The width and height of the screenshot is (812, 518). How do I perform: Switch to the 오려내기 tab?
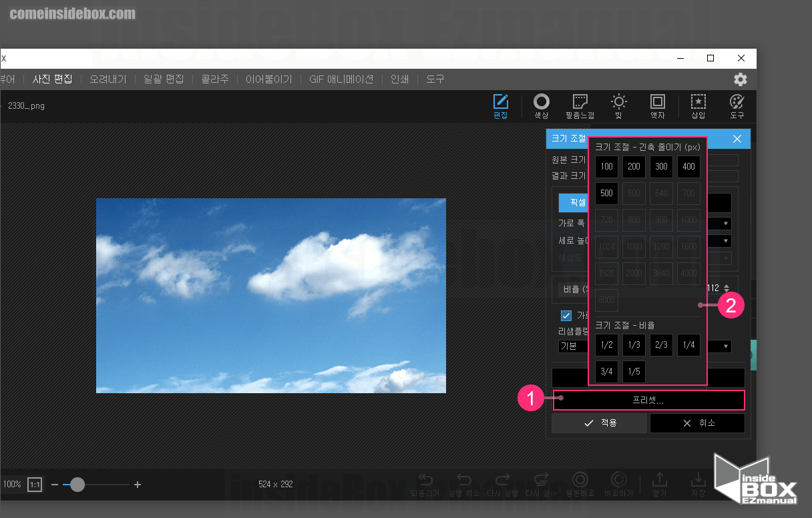108,79
